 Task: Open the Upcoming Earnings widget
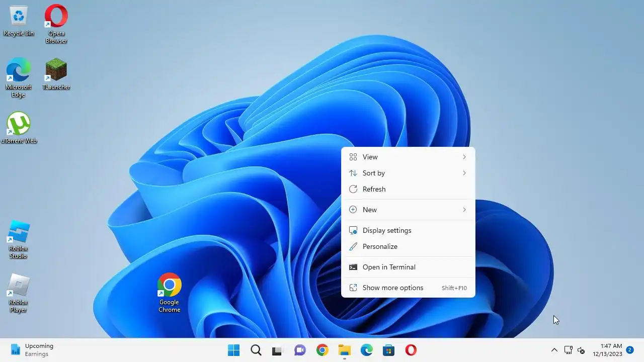(x=32, y=350)
